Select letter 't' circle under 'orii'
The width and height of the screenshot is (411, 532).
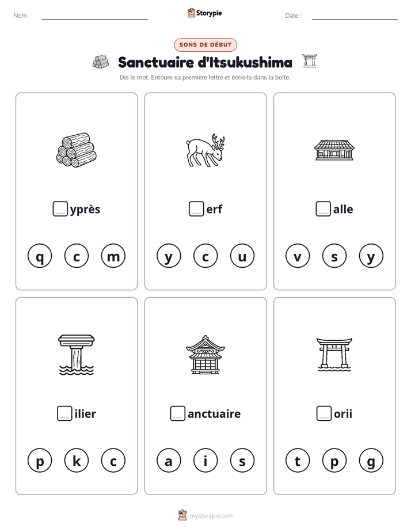pos(298,461)
